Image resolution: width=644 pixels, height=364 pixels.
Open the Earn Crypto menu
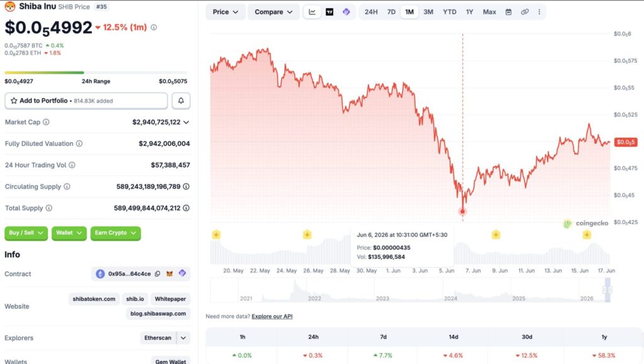pos(116,233)
